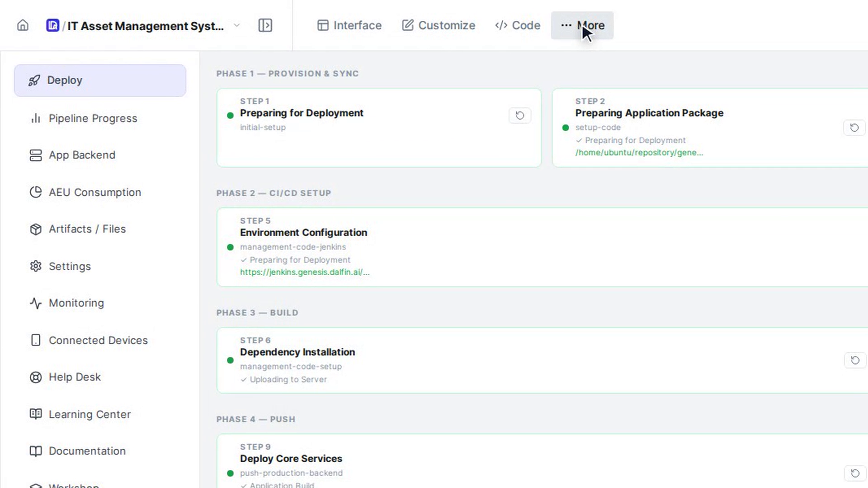
Task: Click the bar chart icon beside Pipeline Progress
Action: (x=36, y=118)
